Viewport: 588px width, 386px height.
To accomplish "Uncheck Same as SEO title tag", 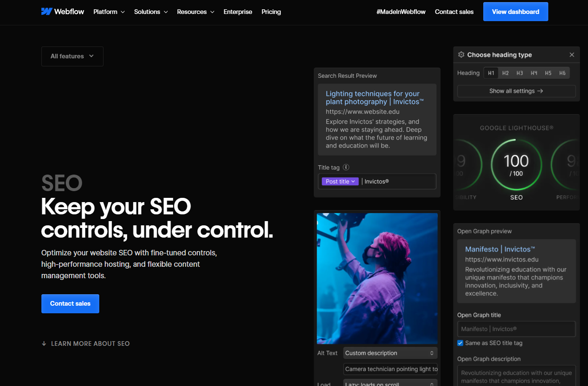I will coord(460,343).
